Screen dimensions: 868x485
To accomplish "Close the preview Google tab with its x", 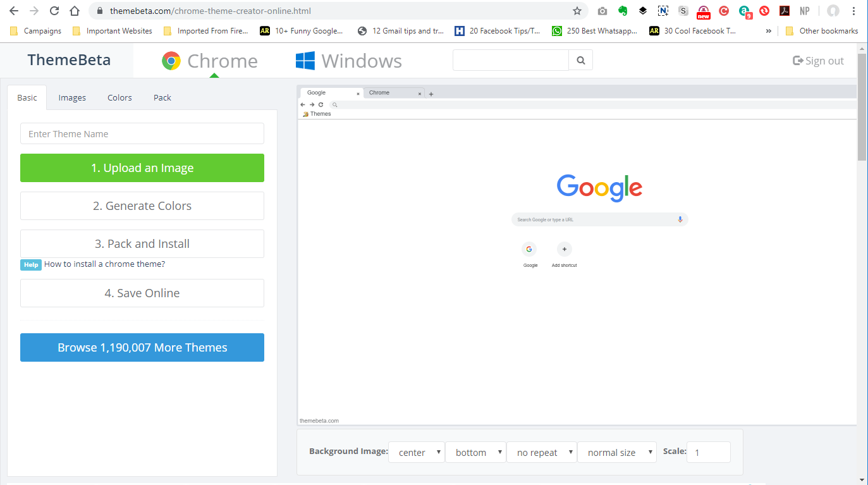I will 358,94.
